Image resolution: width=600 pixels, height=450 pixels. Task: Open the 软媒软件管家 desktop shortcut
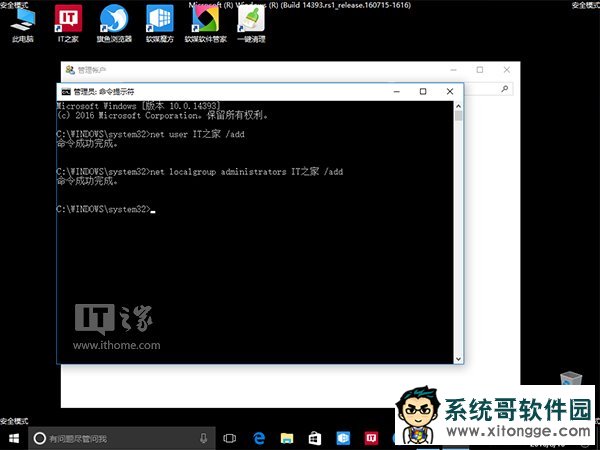tap(205, 24)
